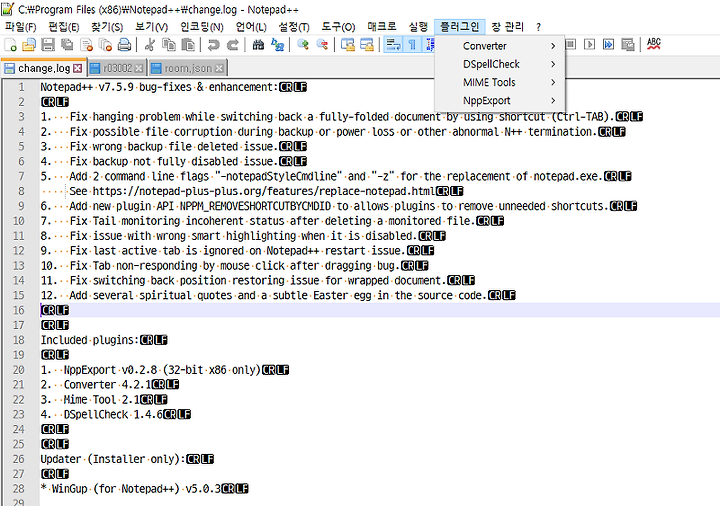Switch to the change.log tab
720x506 pixels.
pyautogui.click(x=43, y=68)
